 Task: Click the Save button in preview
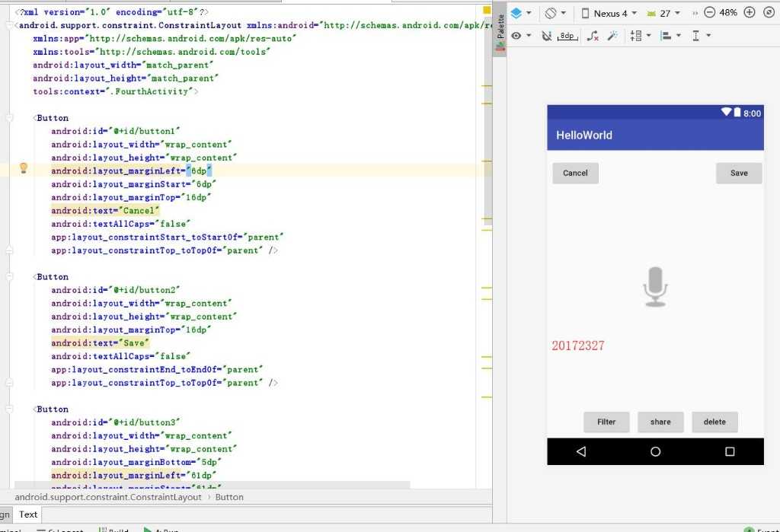pos(739,173)
